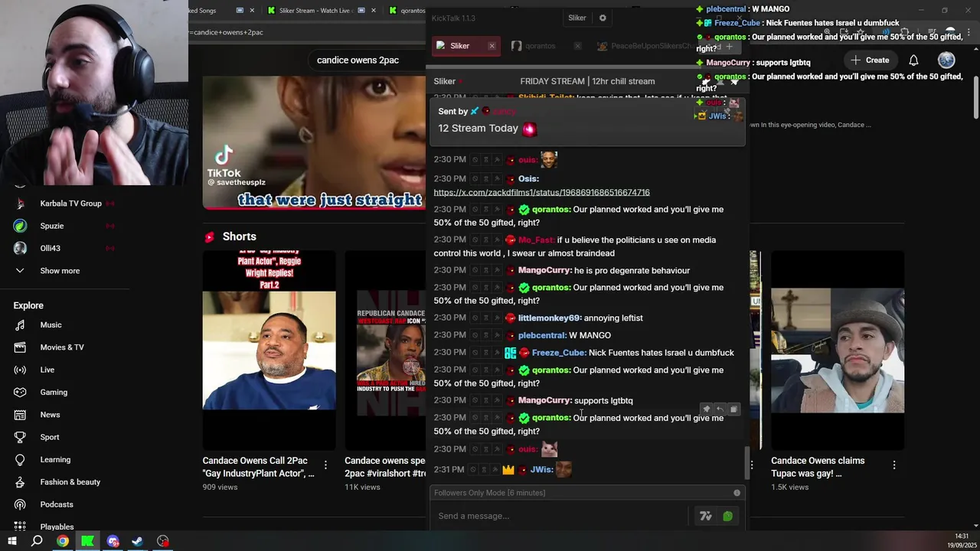Open 7TV emote picker in chat input
The height and width of the screenshot is (551, 980).
tap(706, 517)
